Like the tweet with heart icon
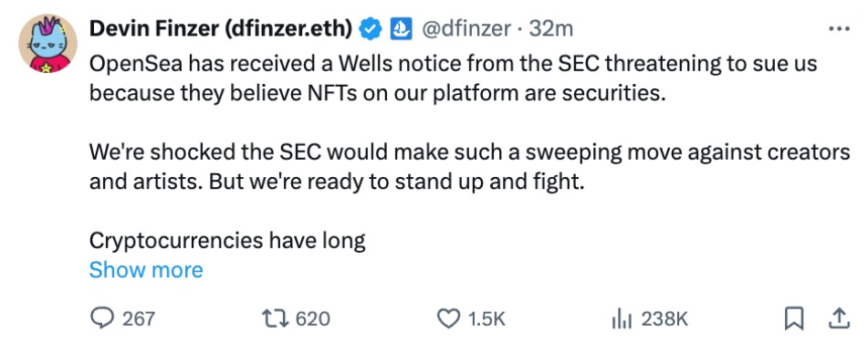Viewport: 868px width, 344px height. [x=449, y=319]
